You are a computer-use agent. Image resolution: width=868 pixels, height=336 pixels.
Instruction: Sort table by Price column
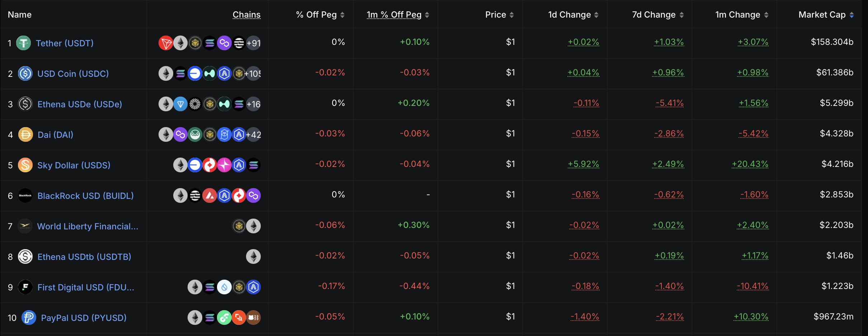(x=500, y=15)
